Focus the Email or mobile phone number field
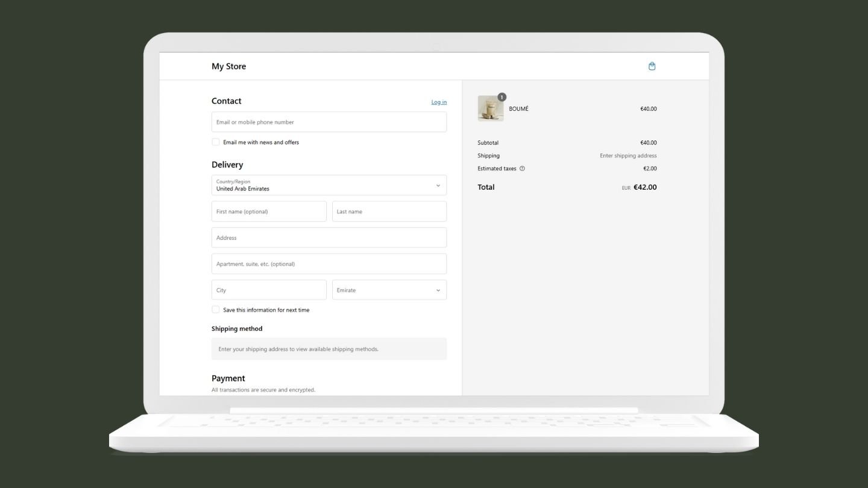 pos(329,122)
